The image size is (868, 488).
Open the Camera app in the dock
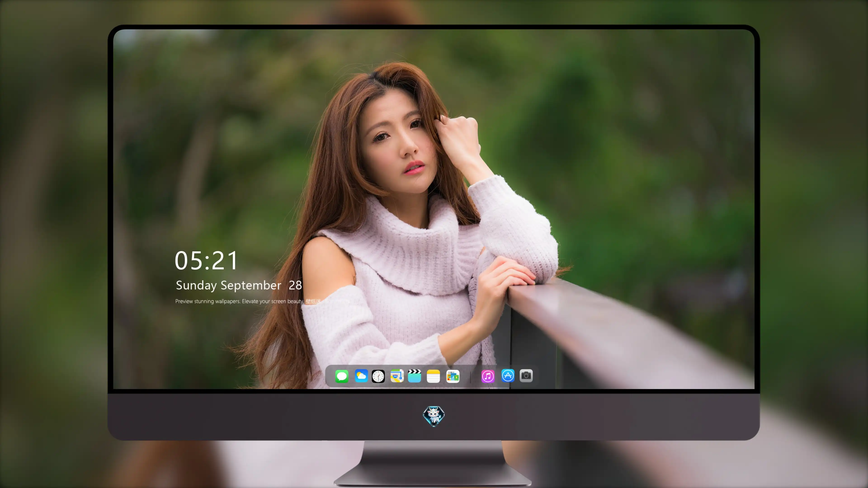526,375
